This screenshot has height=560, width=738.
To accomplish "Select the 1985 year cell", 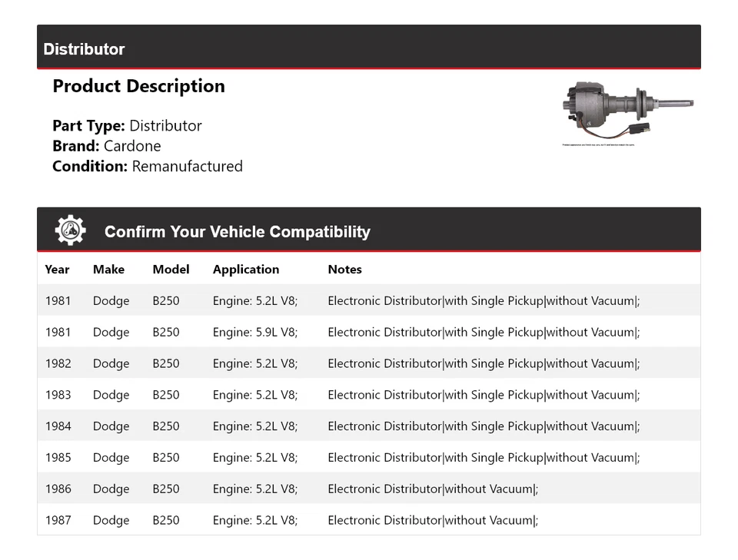I will pos(58,458).
